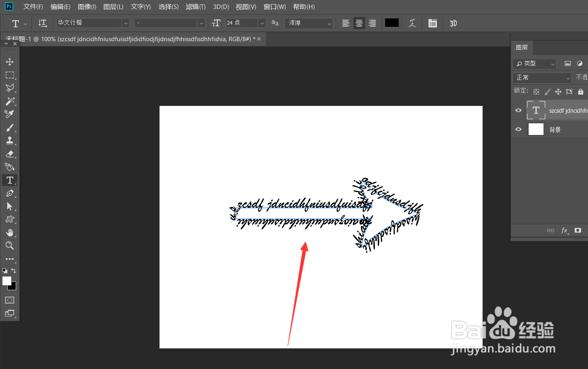Screen dimensions: 588x369
Task: Hide the 背景 layer
Action: coord(518,129)
